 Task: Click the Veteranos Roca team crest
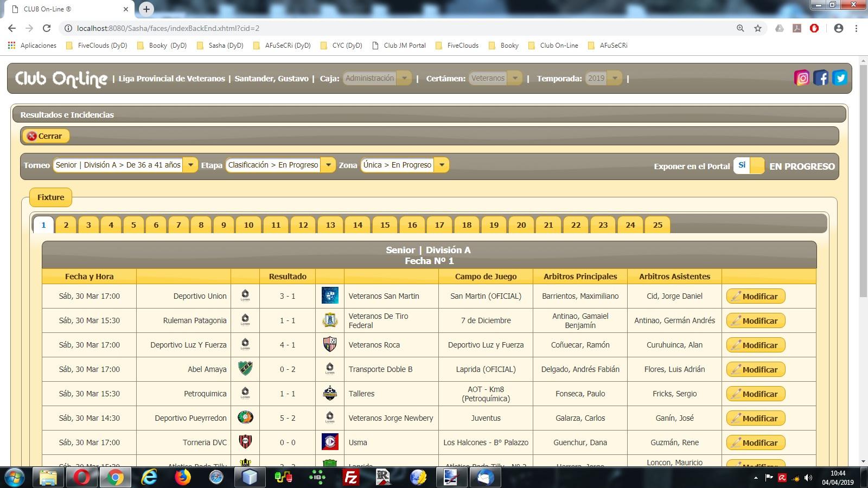[x=330, y=344]
